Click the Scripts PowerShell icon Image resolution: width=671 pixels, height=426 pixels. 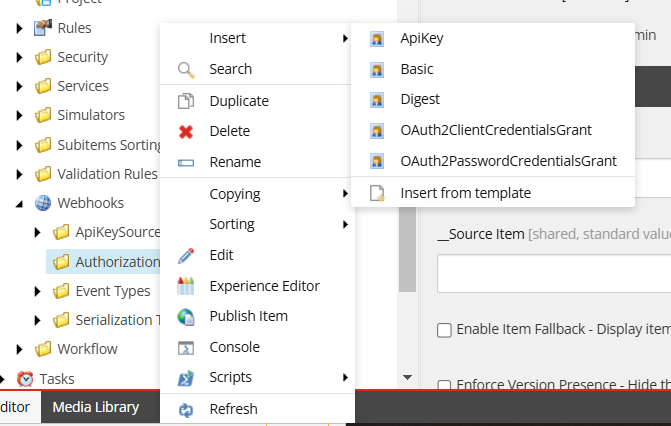point(186,378)
